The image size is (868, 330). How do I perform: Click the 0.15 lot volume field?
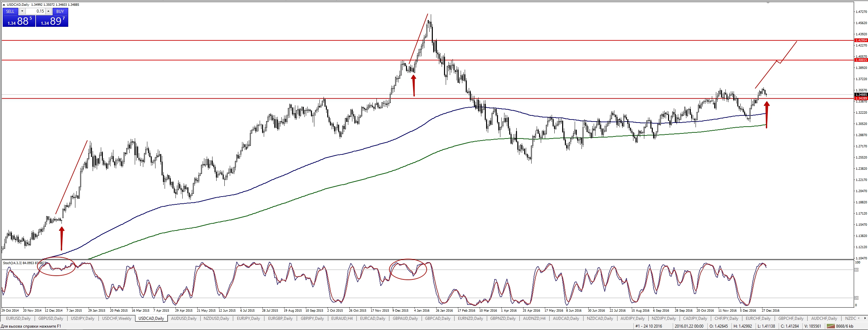click(36, 11)
